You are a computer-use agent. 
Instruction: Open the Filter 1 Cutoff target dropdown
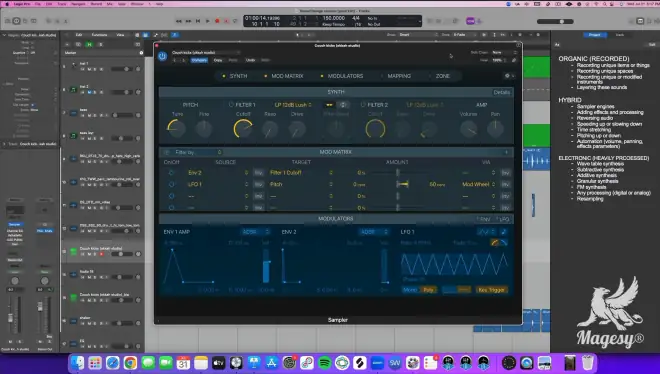(301, 173)
